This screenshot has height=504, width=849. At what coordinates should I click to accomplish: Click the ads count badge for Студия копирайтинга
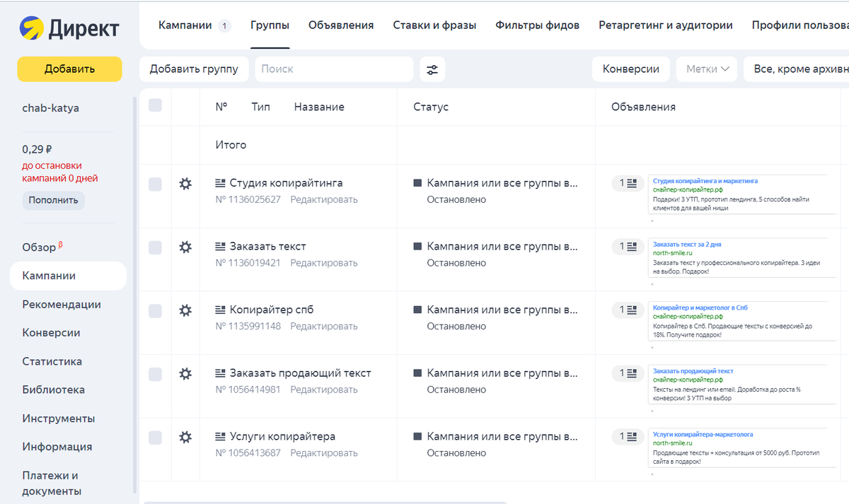[x=628, y=183]
